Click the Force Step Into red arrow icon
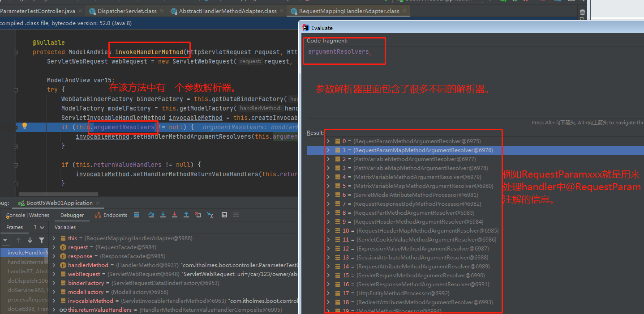This screenshot has height=314, width=644. (174, 215)
